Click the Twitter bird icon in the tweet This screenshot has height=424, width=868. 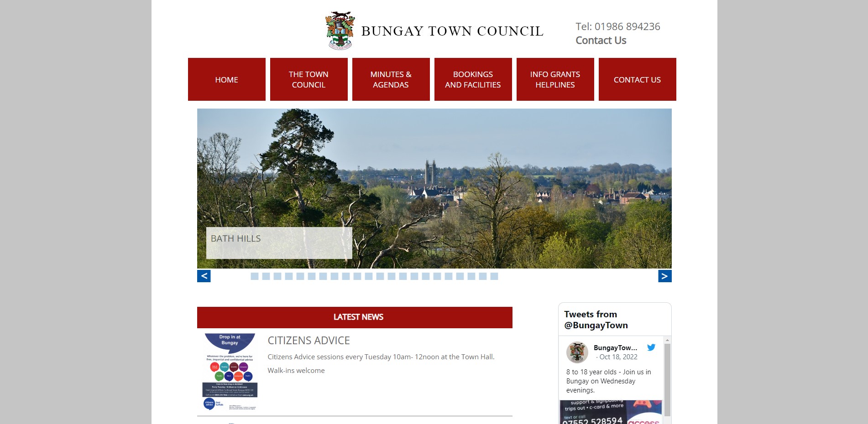[x=651, y=347]
